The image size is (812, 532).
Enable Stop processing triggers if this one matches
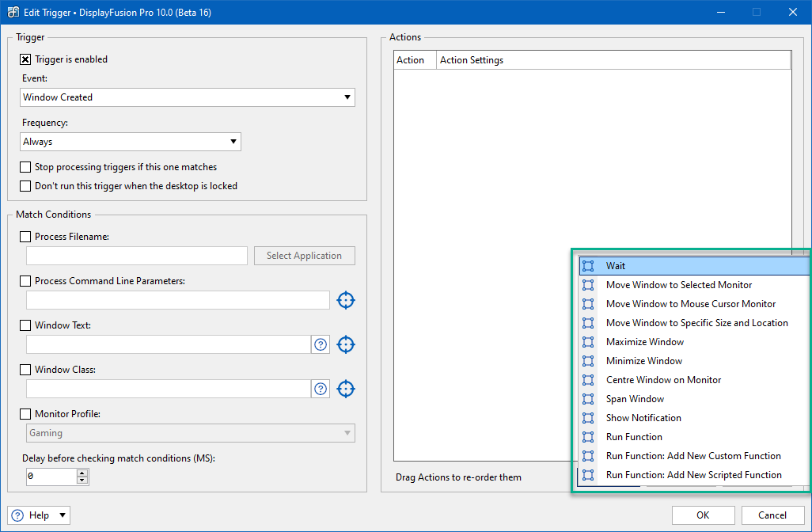[x=25, y=167]
